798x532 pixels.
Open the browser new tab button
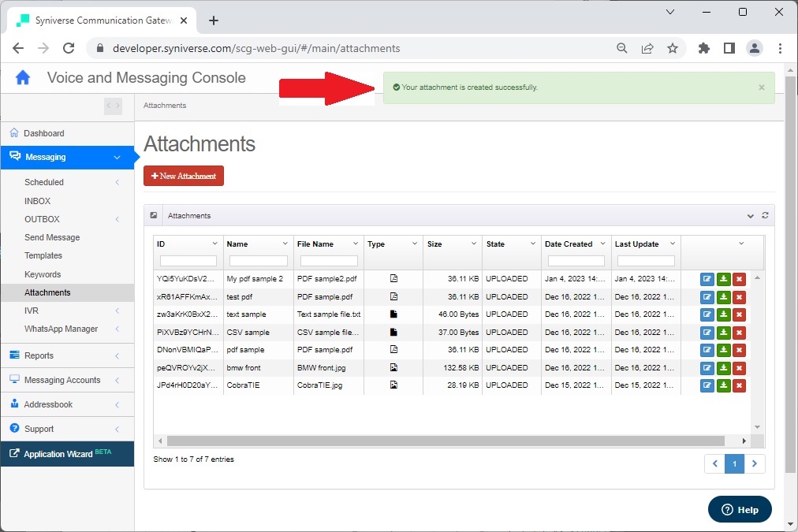tap(214, 20)
